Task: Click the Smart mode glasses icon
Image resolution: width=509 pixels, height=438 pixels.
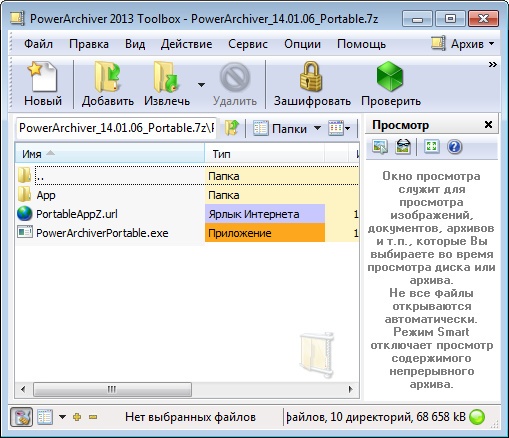Action: click(x=403, y=147)
